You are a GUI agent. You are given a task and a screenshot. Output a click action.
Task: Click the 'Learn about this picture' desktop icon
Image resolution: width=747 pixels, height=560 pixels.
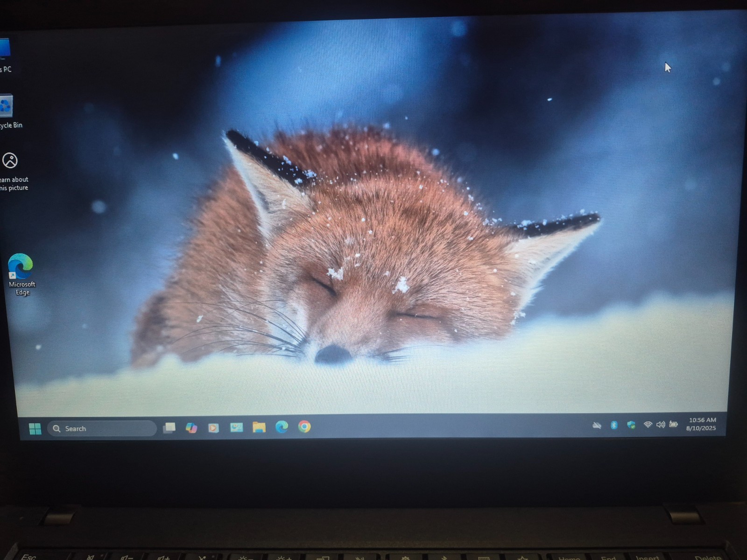(x=13, y=172)
